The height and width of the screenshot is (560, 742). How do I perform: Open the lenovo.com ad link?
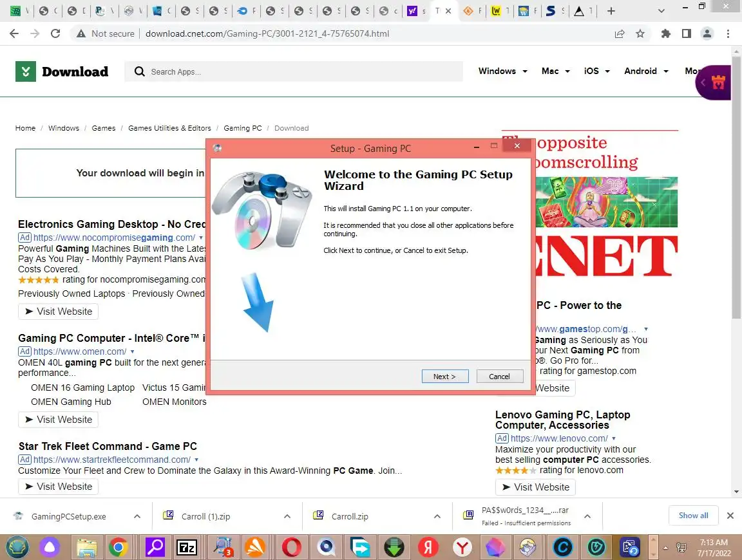tap(559, 438)
